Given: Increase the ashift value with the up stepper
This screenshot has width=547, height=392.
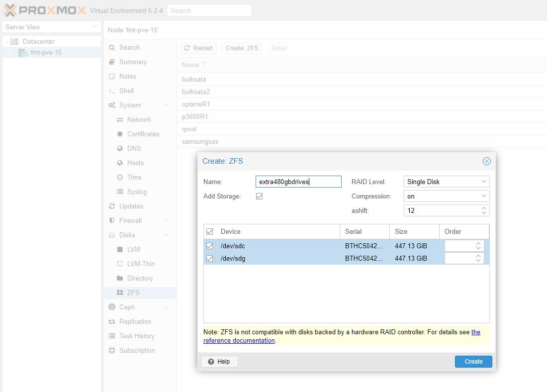Looking at the screenshot, I should click(483, 208).
